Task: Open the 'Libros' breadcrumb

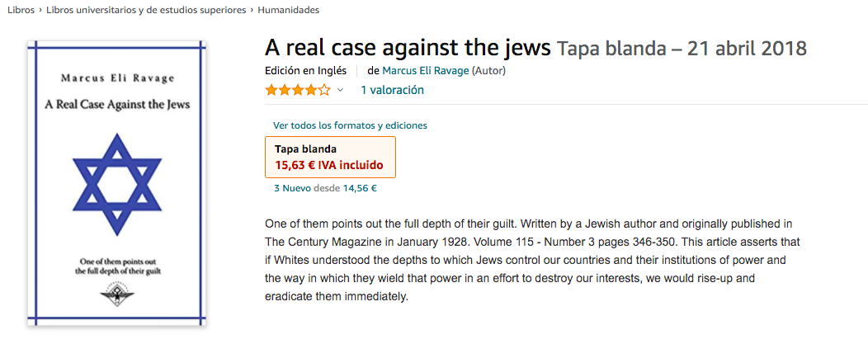Action: coord(21,10)
